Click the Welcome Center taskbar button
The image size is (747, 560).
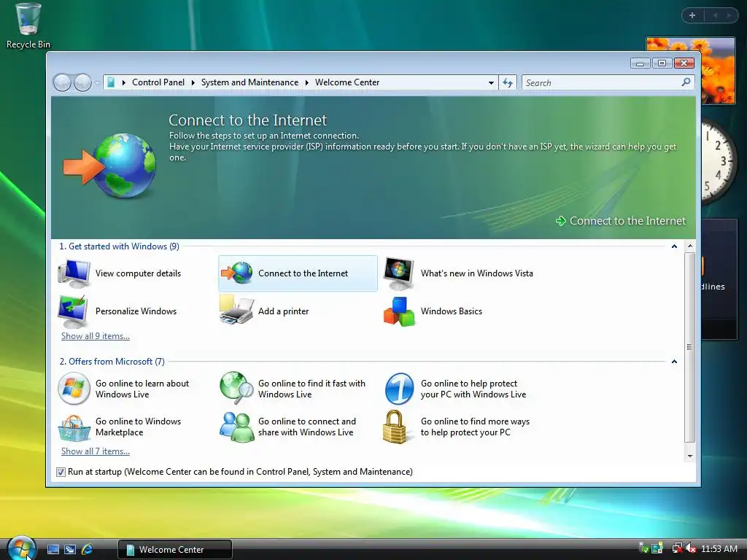click(x=175, y=550)
